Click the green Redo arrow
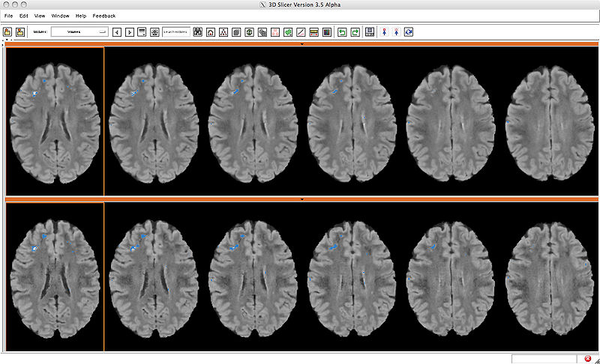The height and width of the screenshot is (364, 600). click(x=355, y=32)
